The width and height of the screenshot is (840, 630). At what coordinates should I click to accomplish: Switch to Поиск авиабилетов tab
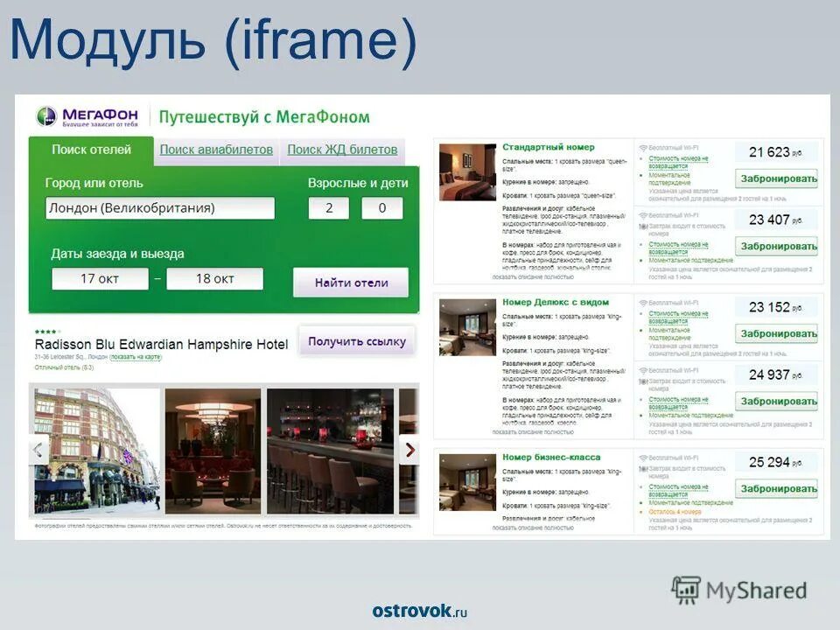click(x=216, y=150)
